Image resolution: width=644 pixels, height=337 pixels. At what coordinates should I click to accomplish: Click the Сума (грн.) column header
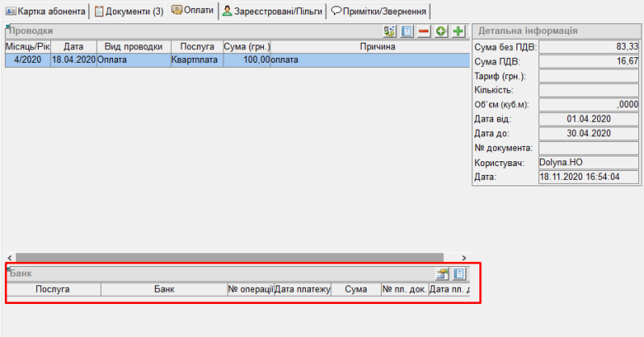click(x=246, y=47)
